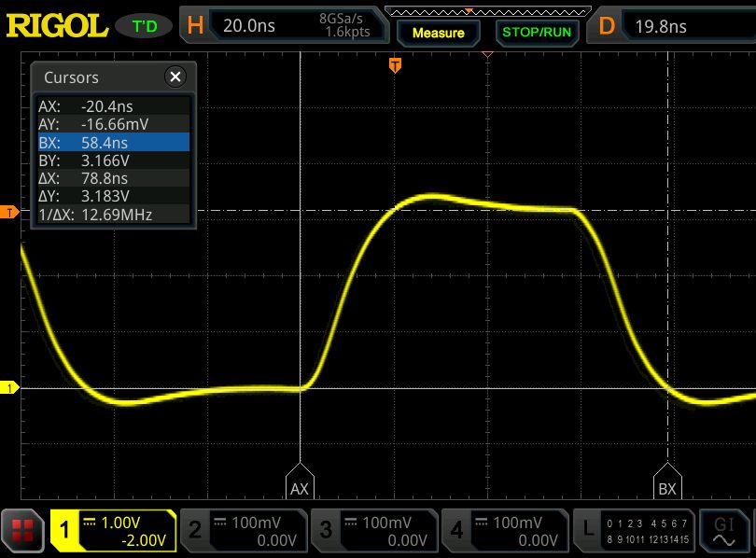Image resolution: width=756 pixels, height=558 pixels.
Task: Select the BY 3.166V row
Action: point(114,160)
